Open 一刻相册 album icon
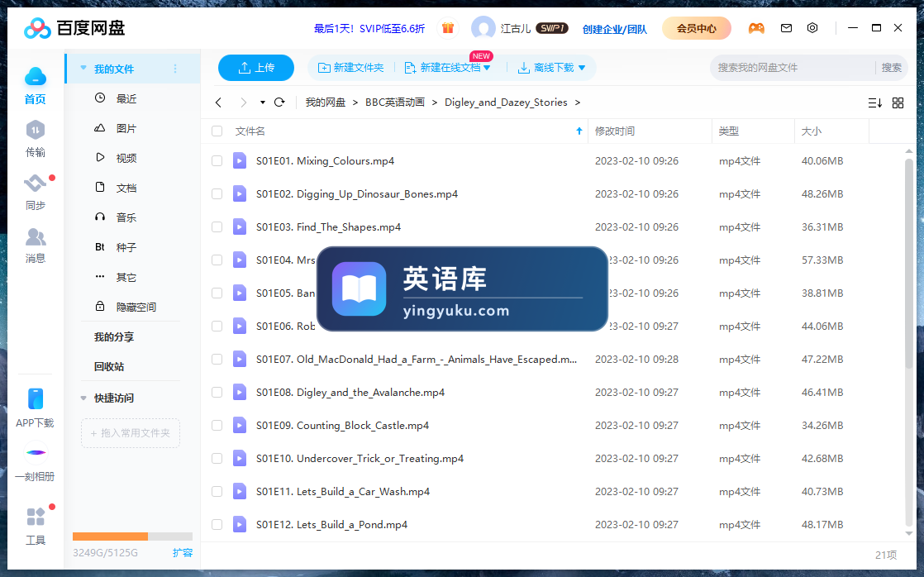The image size is (924, 577). coord(36,453)
